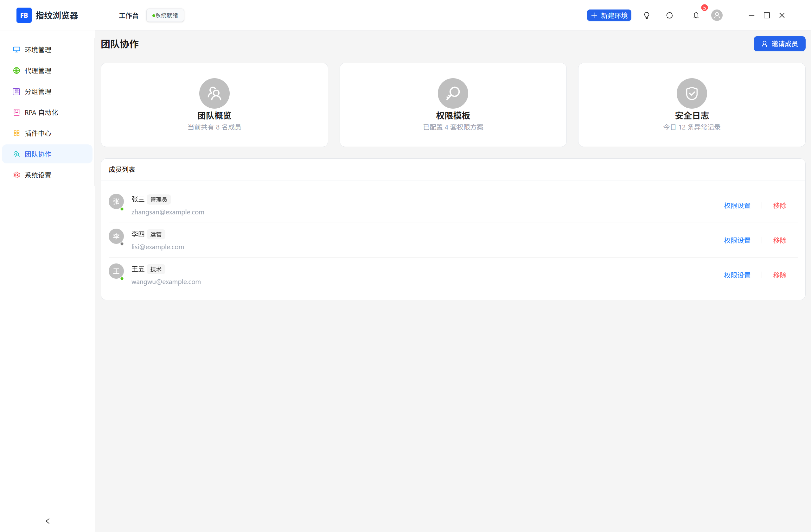Click the refresh sync icon
This screenshot has height=532, width=811.
[x=669, y=15]
